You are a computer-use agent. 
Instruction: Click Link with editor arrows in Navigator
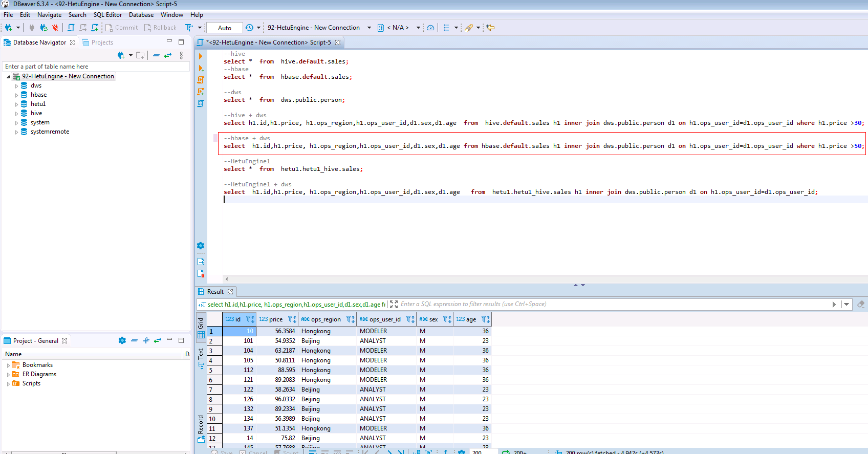(x=168, y=55)
